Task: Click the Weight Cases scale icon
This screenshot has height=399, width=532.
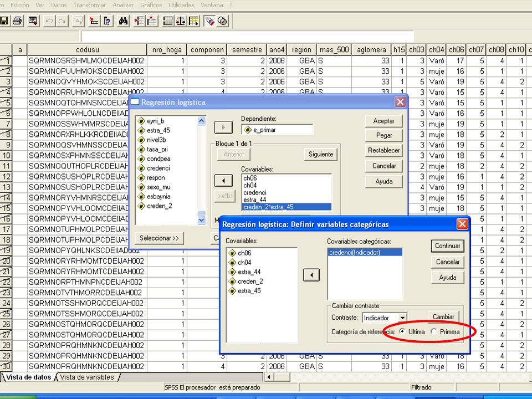Action: click(x=181, y=21)
